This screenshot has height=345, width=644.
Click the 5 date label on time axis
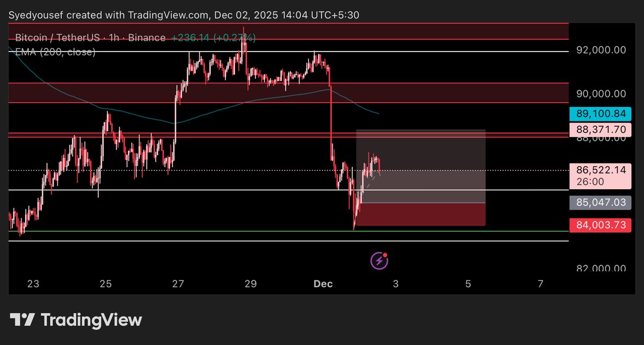pyautogui.click(x=468, y=283)
